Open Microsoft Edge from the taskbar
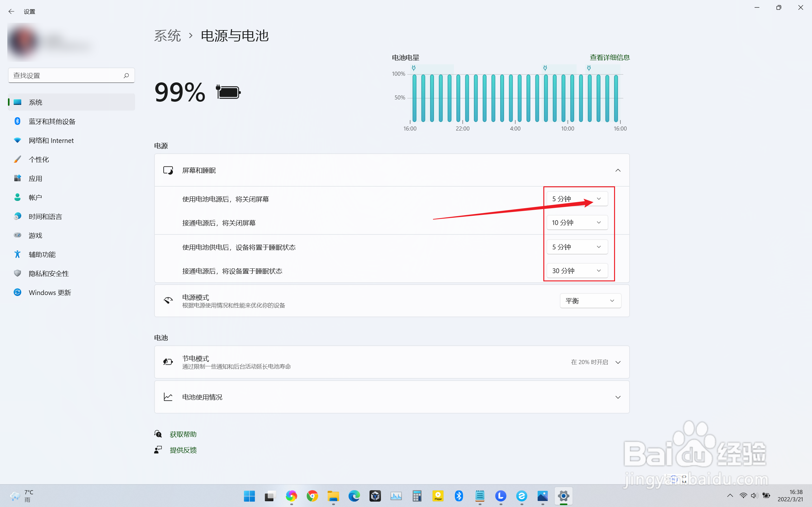 click(354, 496)
